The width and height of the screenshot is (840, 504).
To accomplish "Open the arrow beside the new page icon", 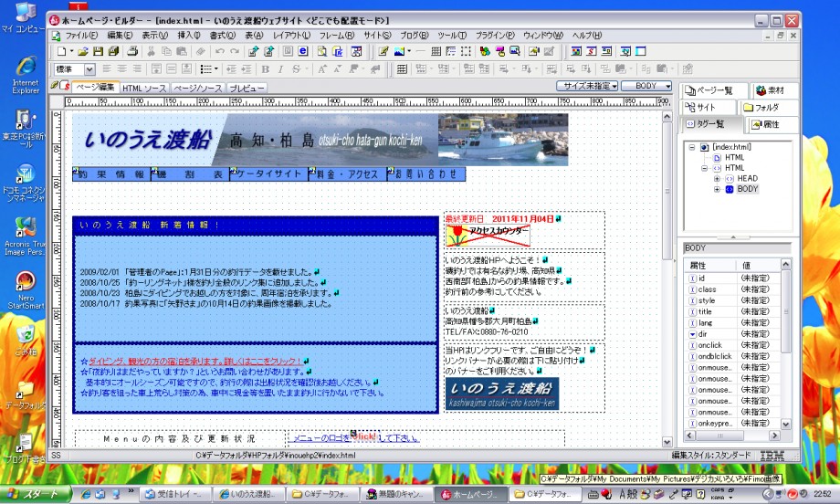I will pyautogui.click(x=71, y=51).
